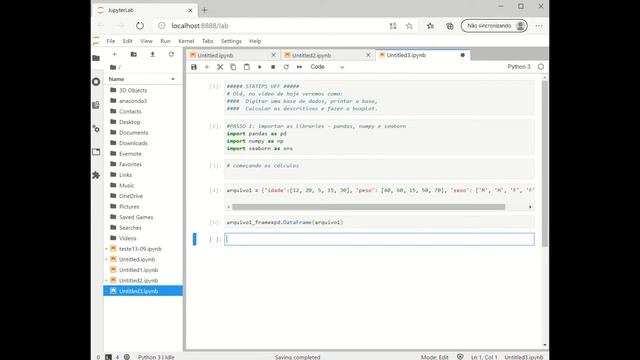Refresh the file list icon
Image resolution: width=640 pixels, height=360 pixels.
tap(171, 54)
